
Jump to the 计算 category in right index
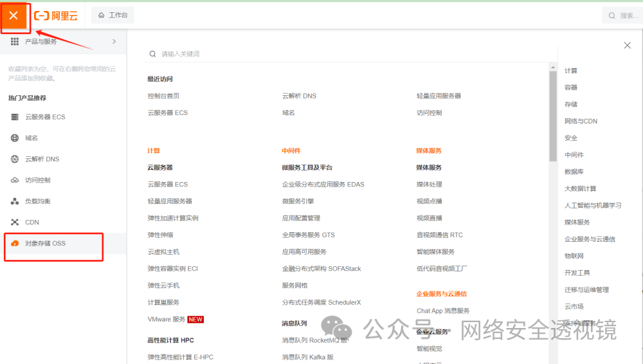tap(571, 71)
